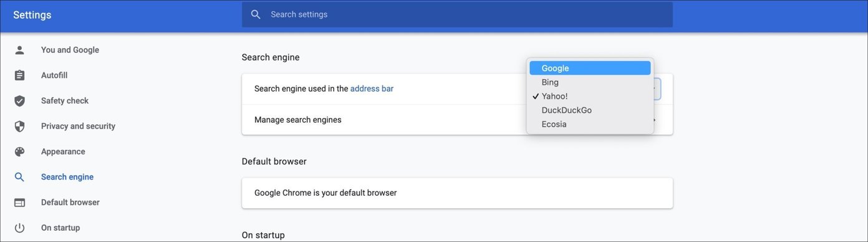Click the On startup power icon
Viewport: 868px width, 242px height.
(19, 228)
